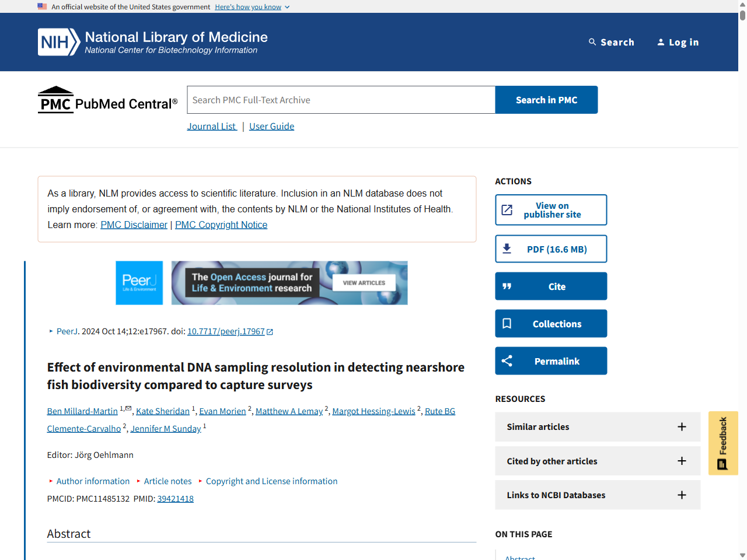This screenshot has width=747, height=560.
Task: Open author Matthew A Lemay link
Action: pos(289,411)
